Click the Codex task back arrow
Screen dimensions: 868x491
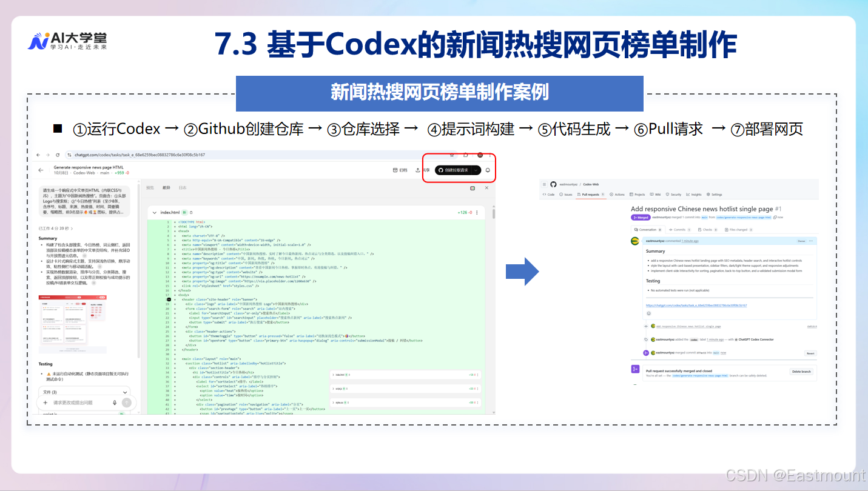point(41,170)
